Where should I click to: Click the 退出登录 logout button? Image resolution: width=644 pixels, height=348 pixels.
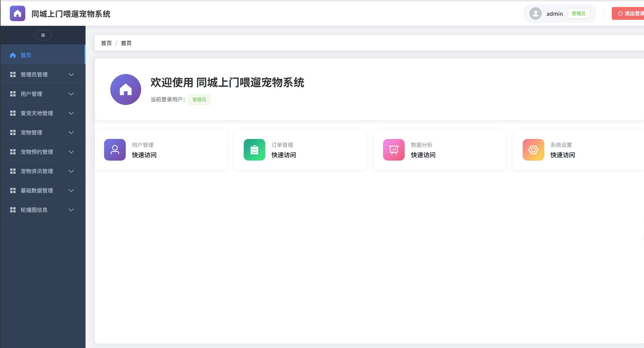point(631,13)
